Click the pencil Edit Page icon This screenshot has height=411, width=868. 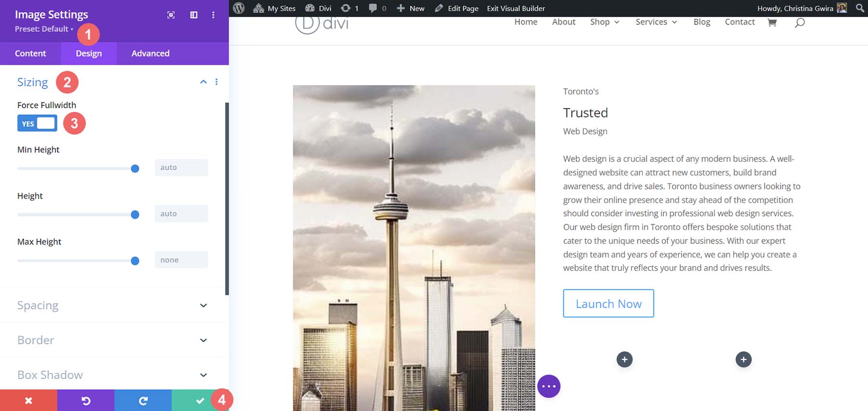pyautogui.click(x=439, y=8)
